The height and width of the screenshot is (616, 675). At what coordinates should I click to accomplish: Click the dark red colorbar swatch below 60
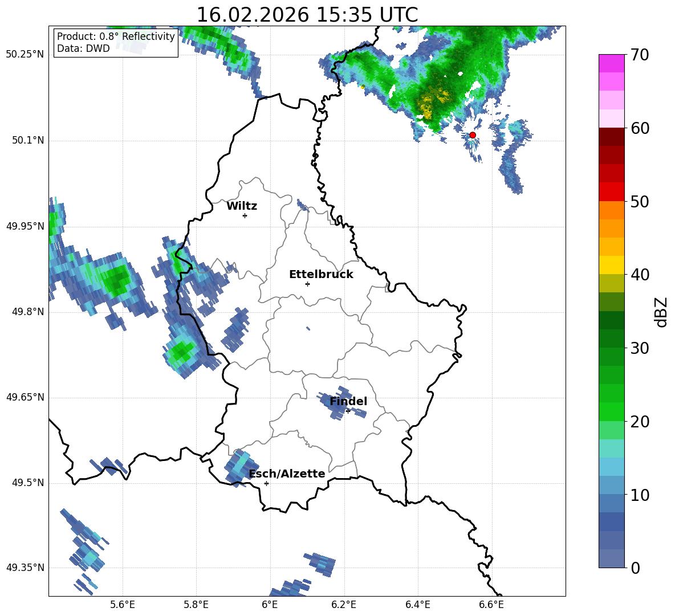(x=611, y=137)
